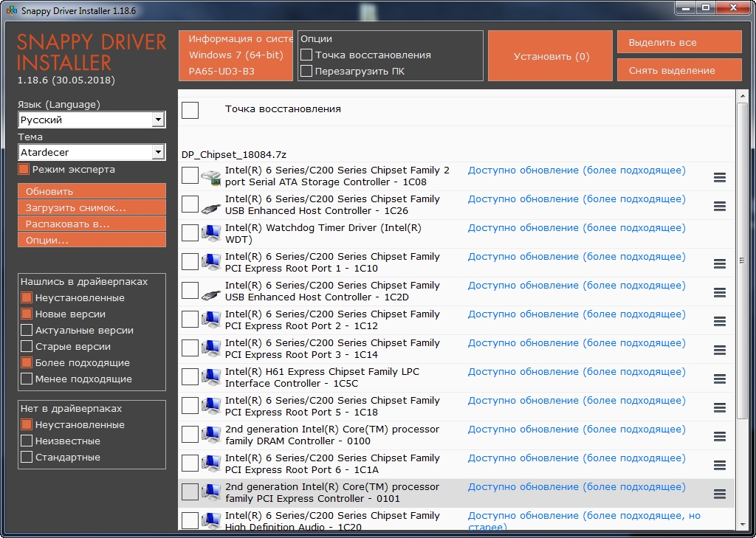Screen dimensions: 756x538
Task: Click the Доступно обновление status for Root Port 5 - 1C18
Action: tap(577, 401)
